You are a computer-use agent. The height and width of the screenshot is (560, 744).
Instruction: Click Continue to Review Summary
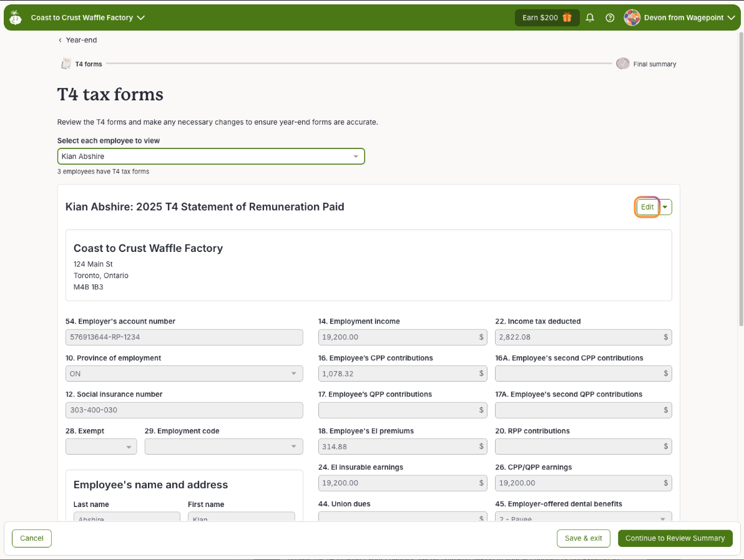pos(675,538)
